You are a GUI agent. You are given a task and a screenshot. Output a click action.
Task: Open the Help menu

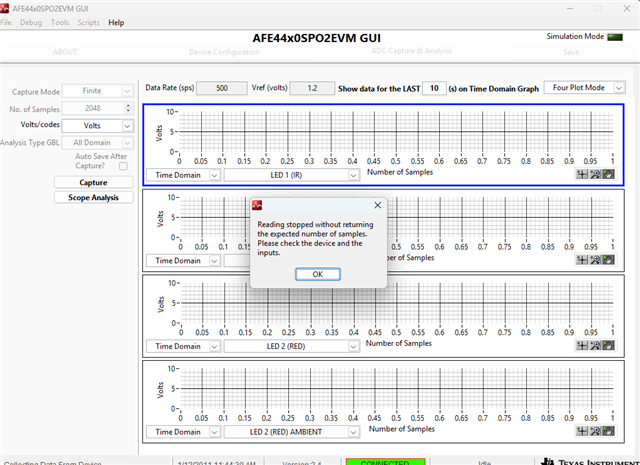click(x=116, y=22)
